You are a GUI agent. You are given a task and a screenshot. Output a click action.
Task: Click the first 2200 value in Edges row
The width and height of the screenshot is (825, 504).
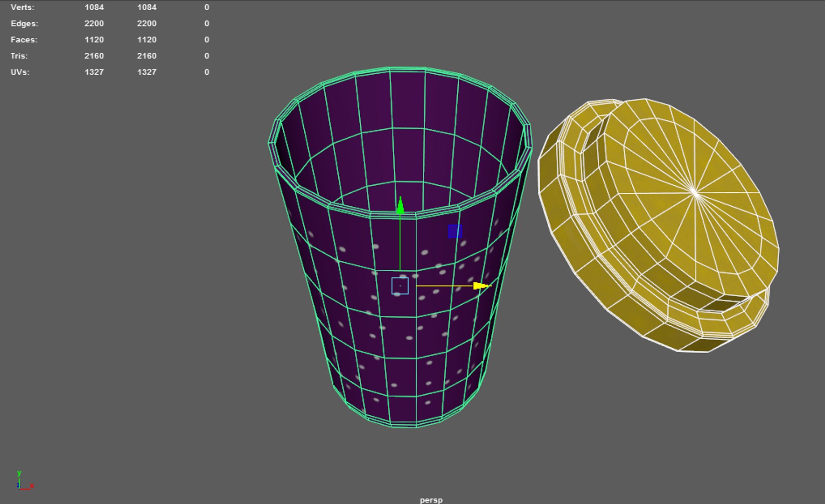[x=94, y=23]
